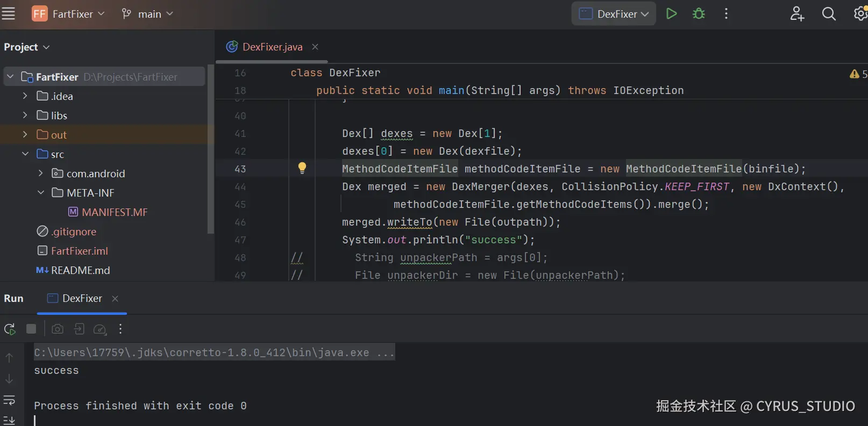Viewport: 868px width, 426px height.
Task: Select the src folder row
Action: tap(104, 154)
